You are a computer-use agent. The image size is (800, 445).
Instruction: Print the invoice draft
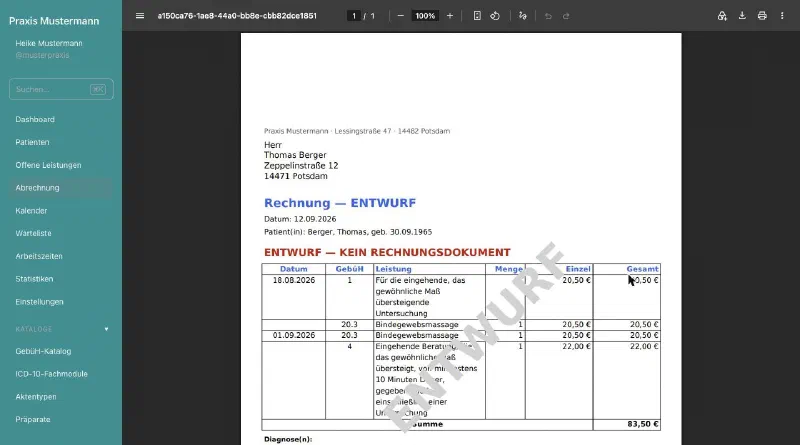point(762,16)
